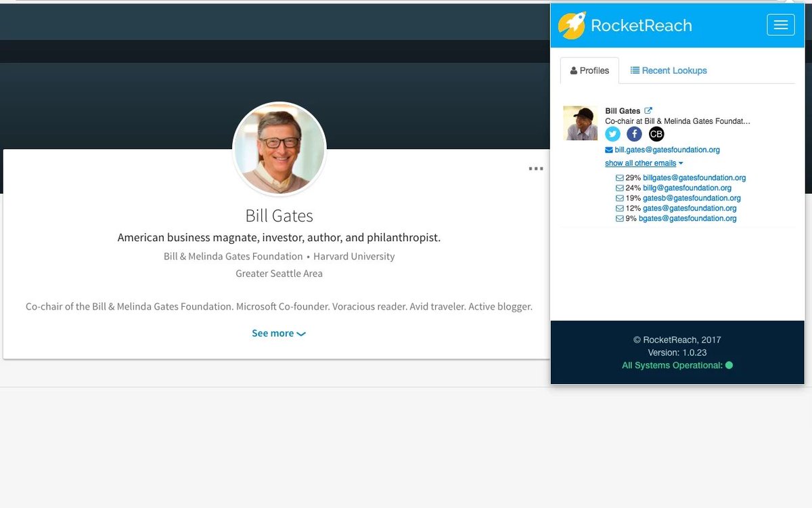Select the bill.gates@gatesfoundation.org email link
Screen dimensions: 812x508
pos(667,150)
